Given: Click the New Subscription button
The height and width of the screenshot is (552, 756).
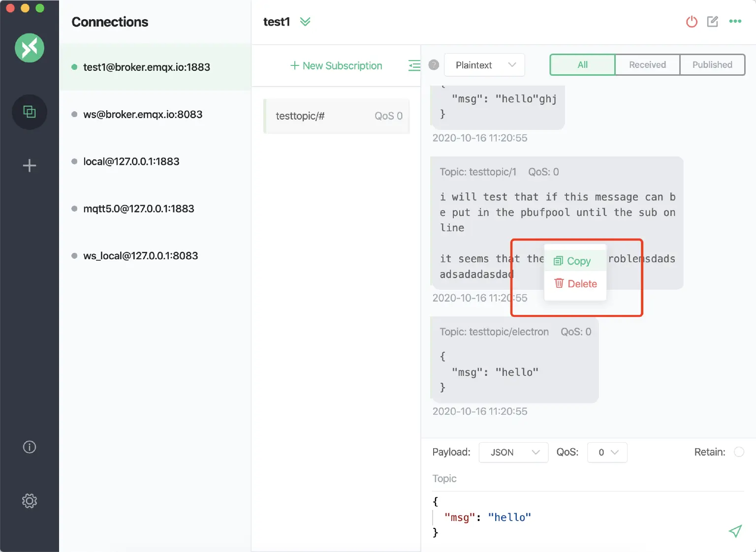Looking at the screenshot, I should click(x=336, y=66).
